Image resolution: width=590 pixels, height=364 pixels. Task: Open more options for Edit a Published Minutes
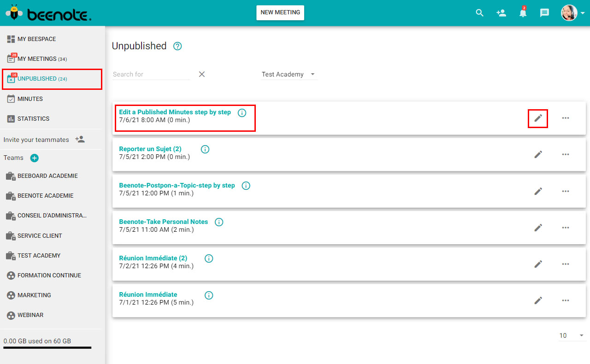pos(566,118)
